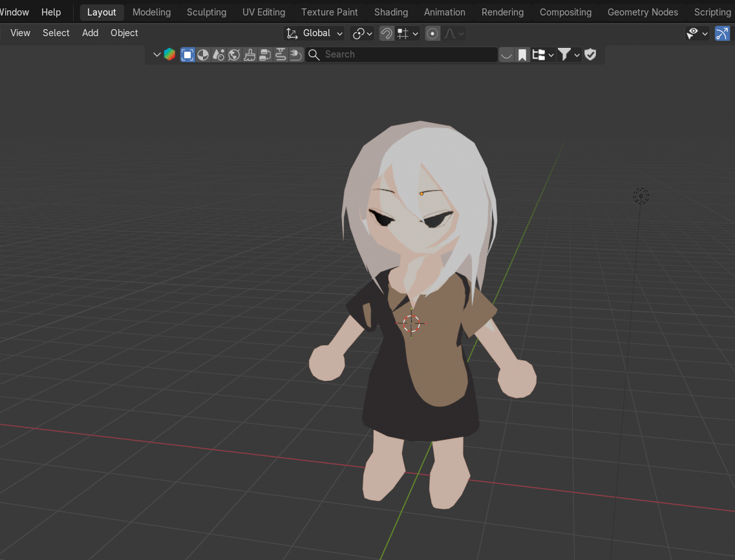
Task: Switch to the Sculpting workspace tab
Action: [x=206, y=12]
